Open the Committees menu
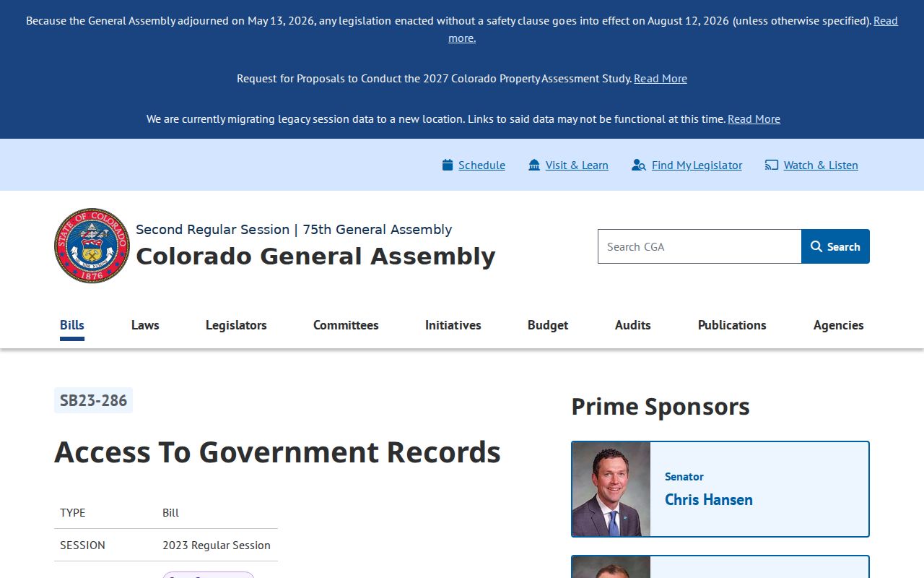The height and width of the screenshot is (578, 924). tap(346, 325)
